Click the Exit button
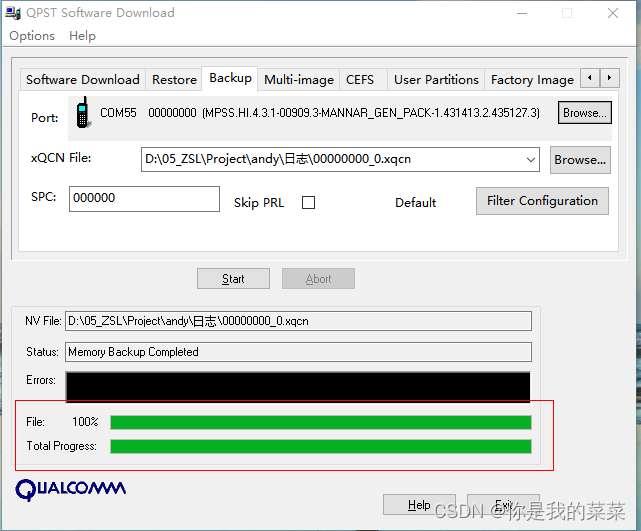641x531 pixels. tap(504, 505)
